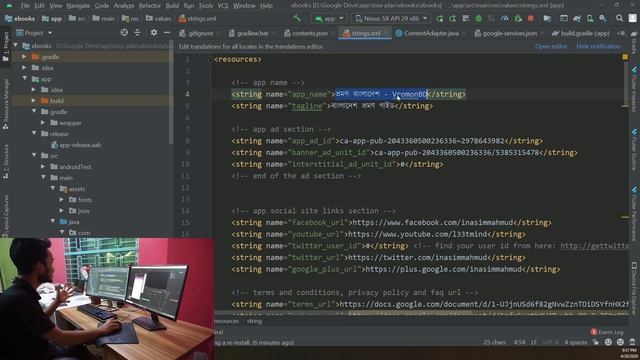The image size is (640, 360).
Task: Click the Debug app bug icon
Action: (479, 18)
